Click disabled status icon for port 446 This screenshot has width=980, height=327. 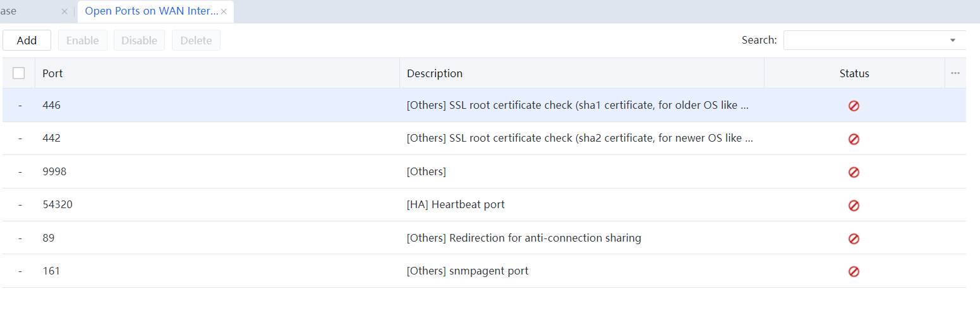tap(854, 106)
